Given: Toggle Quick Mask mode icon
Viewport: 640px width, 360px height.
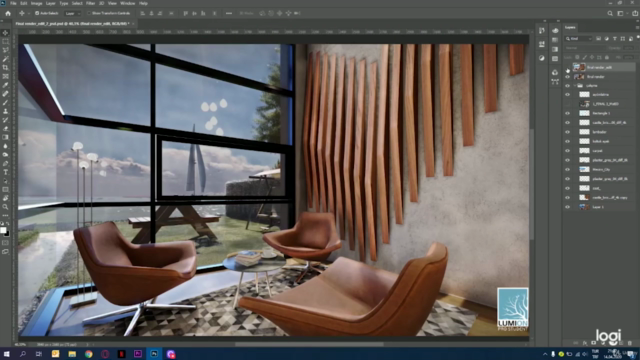Looking at the screenshot, I should tap(5, 243).
